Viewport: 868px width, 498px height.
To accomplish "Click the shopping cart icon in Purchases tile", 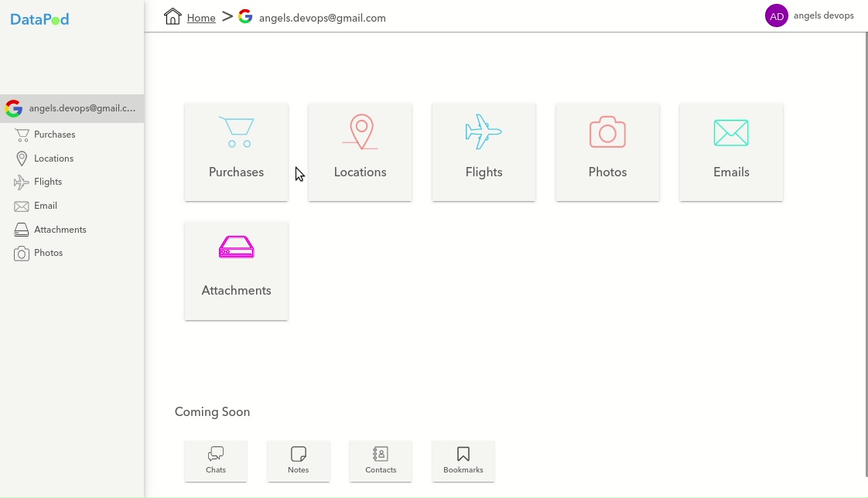I will [236, 132].
